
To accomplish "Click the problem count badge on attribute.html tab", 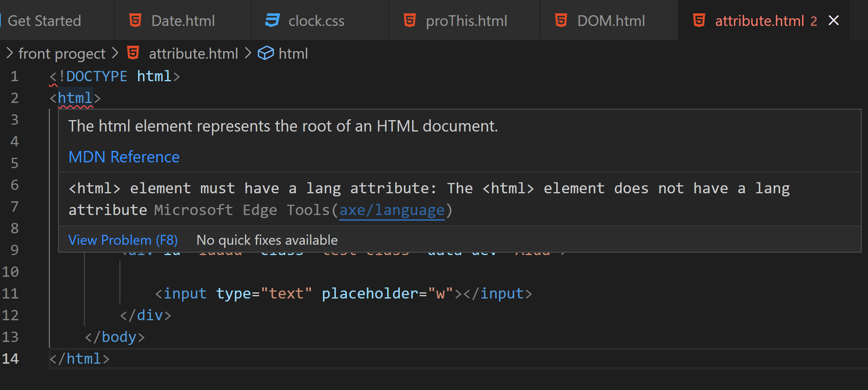I will tap(813, 21).
